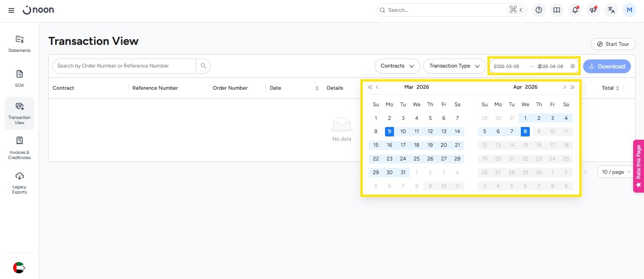This screenshot has width=644, height=279.
Task: Expand the Transaction Type dropdown
Action: point(454,66)
